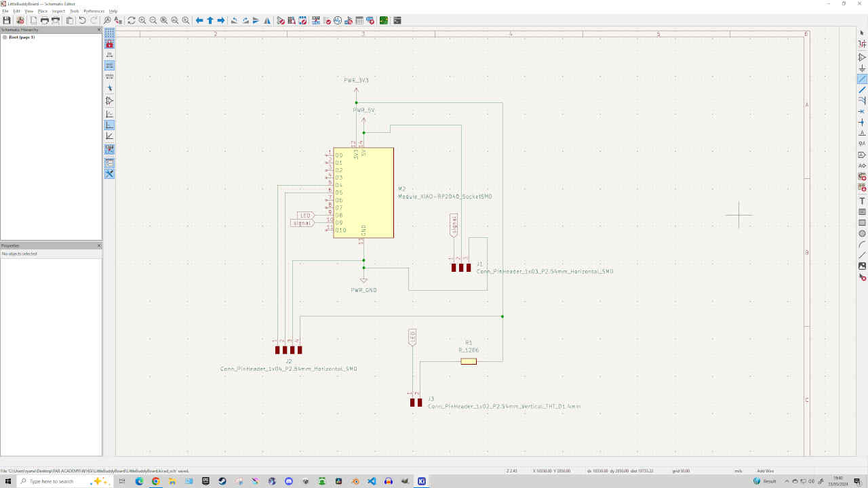Select the Global Label tool

pos(863,155)
